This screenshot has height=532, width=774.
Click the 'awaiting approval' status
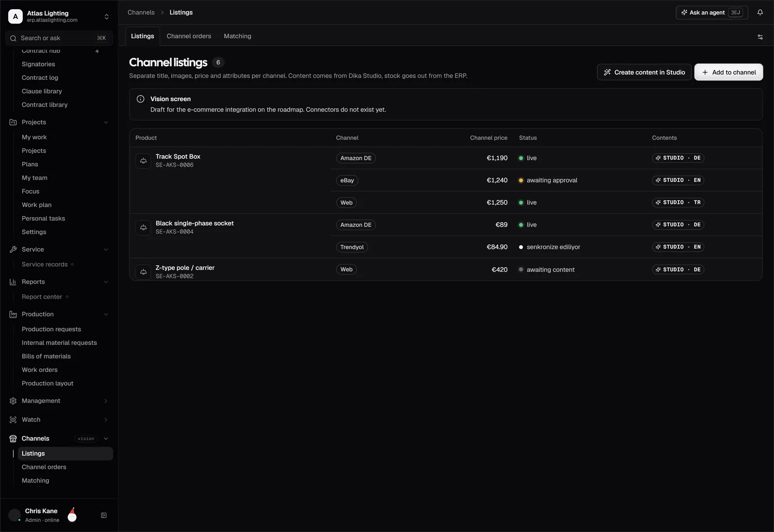[x=548, y=180]
